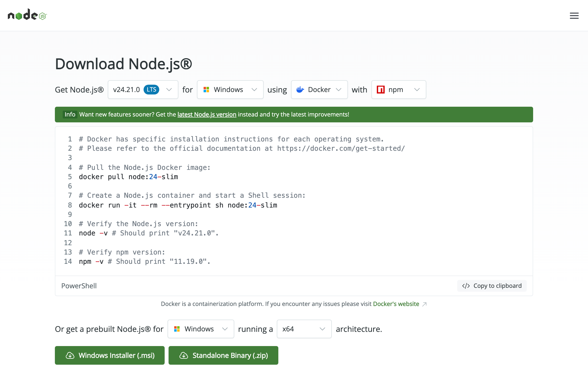Click the Windows logo in the platform selector
Image resolution: width=588 pixels, height=372 pixels.
pyautogui.click(x=206, y=90)
